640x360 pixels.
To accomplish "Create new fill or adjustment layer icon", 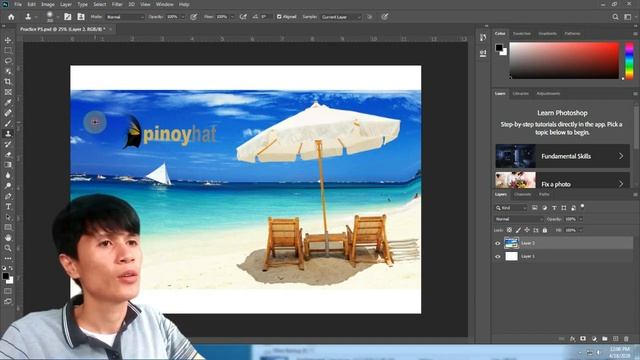I will (x=594, y=339).
